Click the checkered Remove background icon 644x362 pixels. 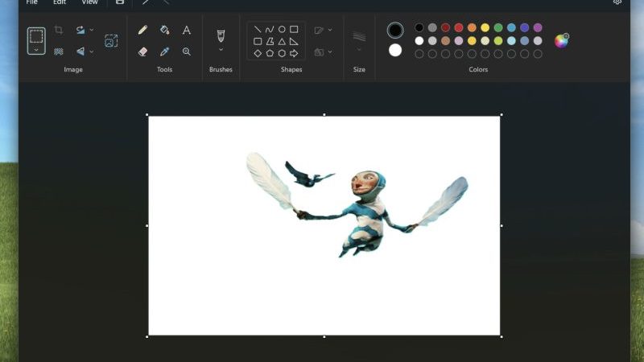[58, 51]
